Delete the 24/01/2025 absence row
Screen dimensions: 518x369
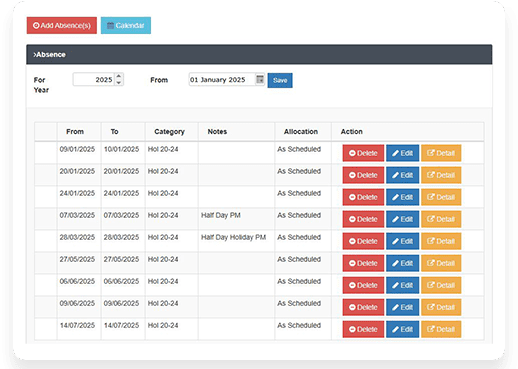click(363, 197)
